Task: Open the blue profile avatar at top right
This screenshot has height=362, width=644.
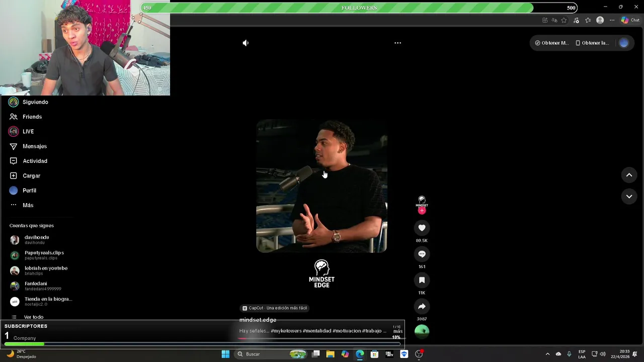Action: (624, 43)
